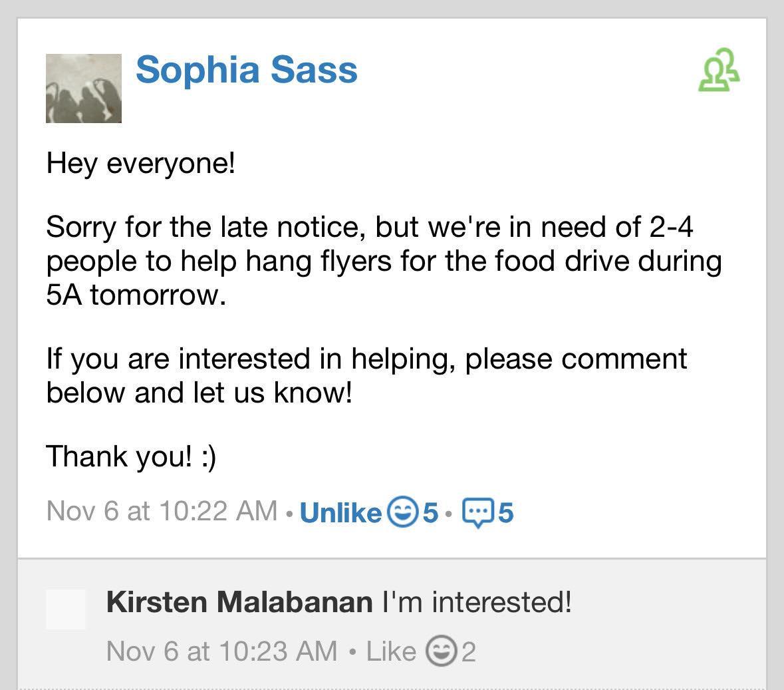This screenshot has height=690, width=784.
Task: Click the "Thank you! :)" line
Action: click(131, 456)
